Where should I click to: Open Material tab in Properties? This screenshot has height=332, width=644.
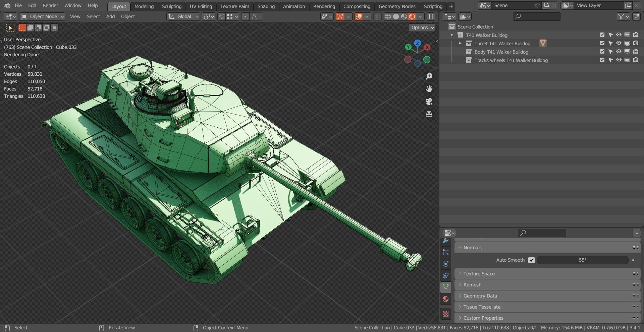[x=445, y=299]
